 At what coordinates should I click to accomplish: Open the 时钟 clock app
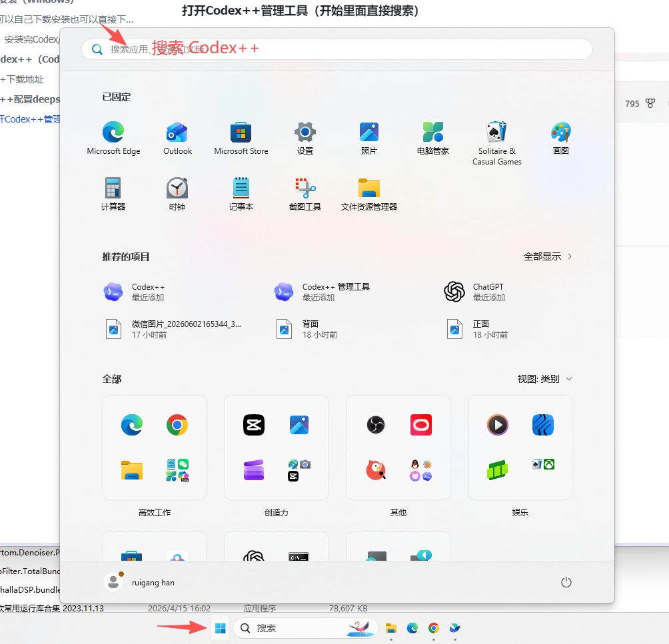click(177, 194)
